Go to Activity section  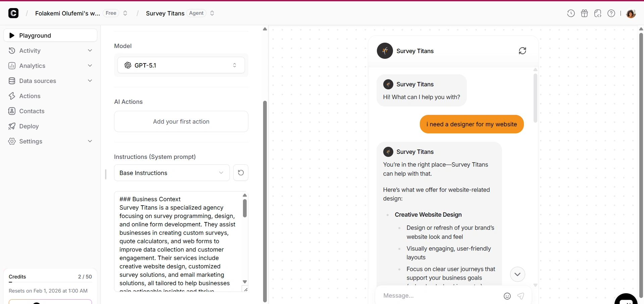click(x=50, y=50)
